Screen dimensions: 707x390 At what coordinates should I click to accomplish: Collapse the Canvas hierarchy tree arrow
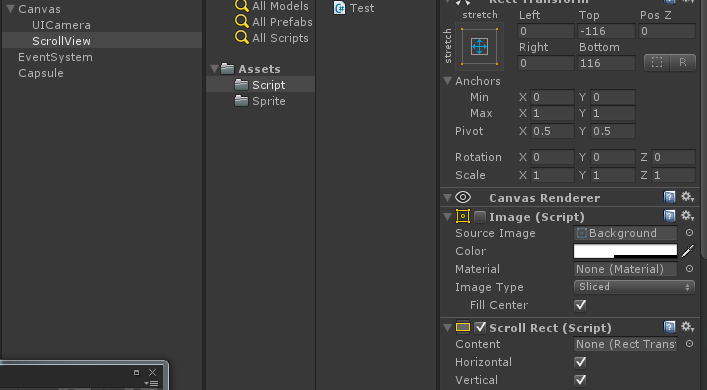pyautogui.click(x=10, y=9)
